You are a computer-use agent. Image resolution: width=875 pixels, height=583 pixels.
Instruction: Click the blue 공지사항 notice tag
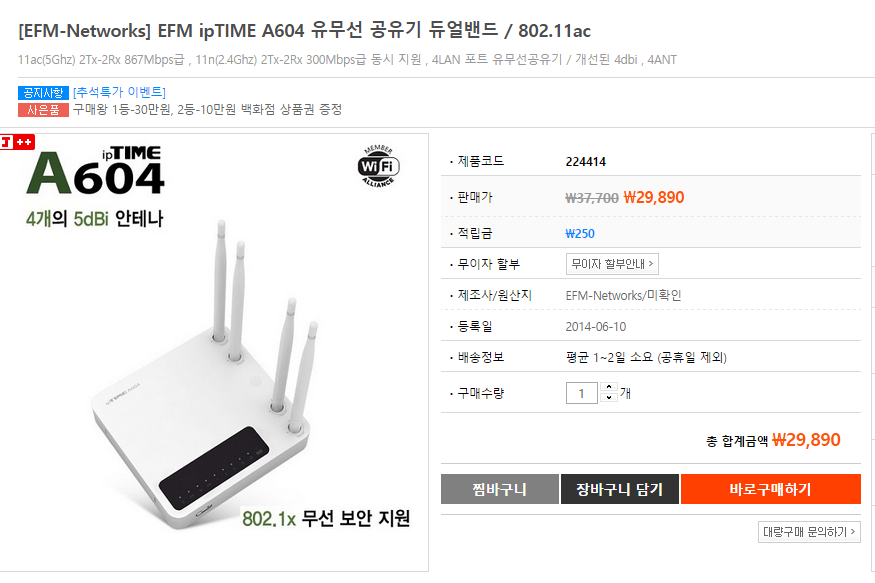click(x=43, y=93)
